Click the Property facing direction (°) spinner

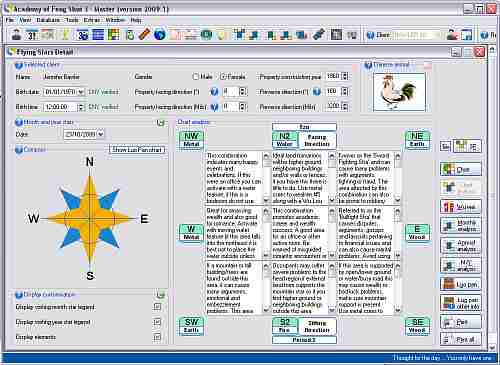243,91
